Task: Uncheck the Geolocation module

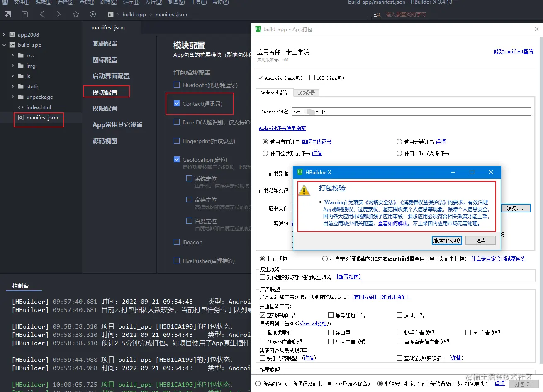Action: click(x=177, y=159)
